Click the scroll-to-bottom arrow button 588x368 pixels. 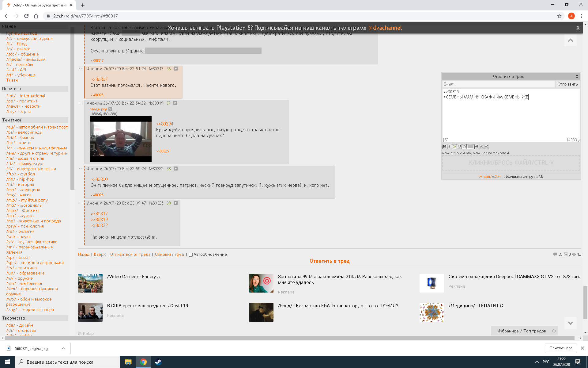click(x=570, y=323)
